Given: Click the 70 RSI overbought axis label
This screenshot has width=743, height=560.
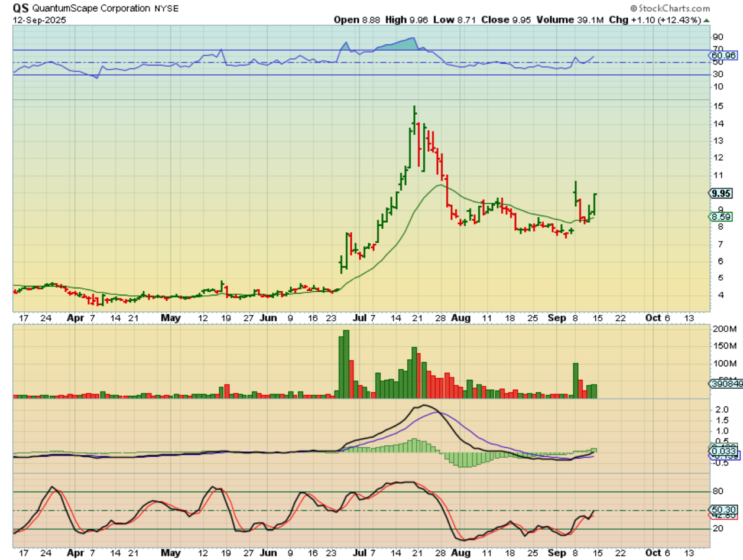Looking at the screenshot, I should [x=718, y=49].
